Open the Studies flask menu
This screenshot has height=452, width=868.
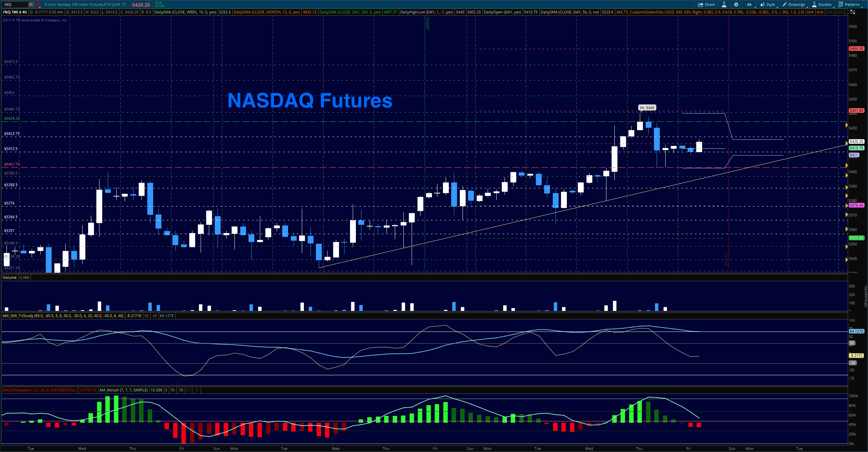pyautogui.click(x=822, y=4)
